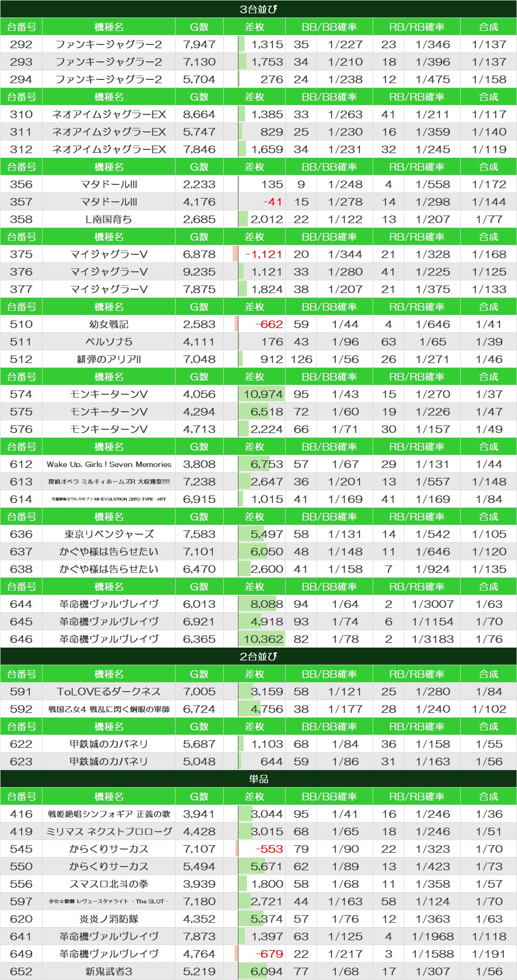The image size is (517, 980).
Task: Click the 10,974 difference value for machine 574
Action: (263, 394)
